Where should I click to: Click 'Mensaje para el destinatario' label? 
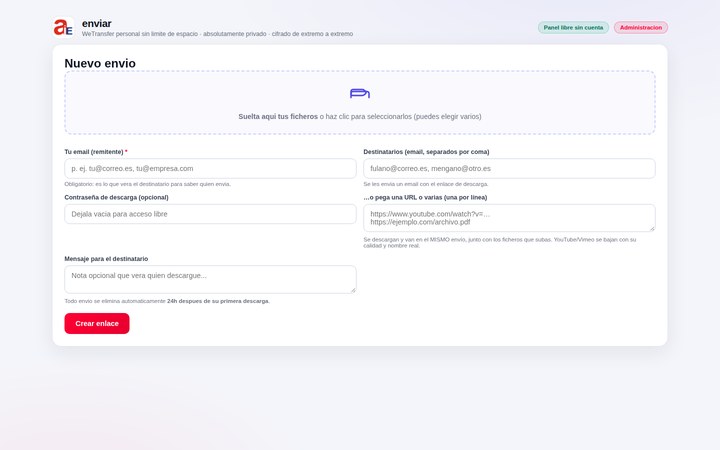coord(106,259)
